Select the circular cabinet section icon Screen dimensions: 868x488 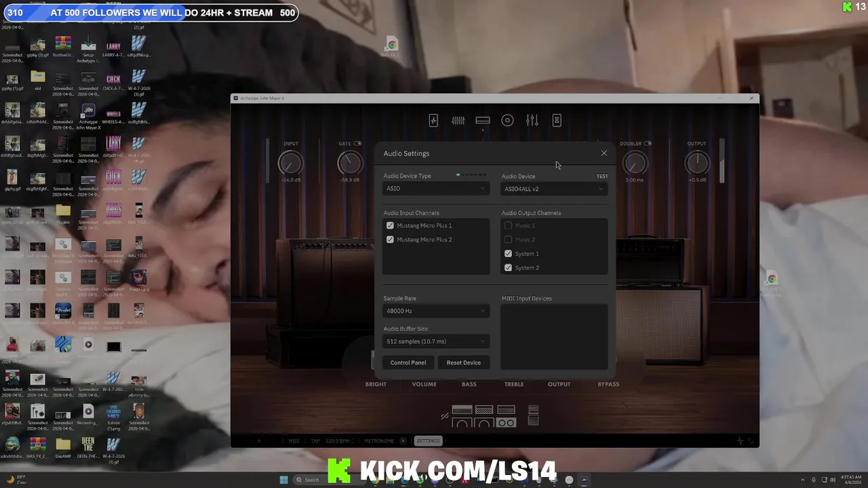(x=507, y=121)
